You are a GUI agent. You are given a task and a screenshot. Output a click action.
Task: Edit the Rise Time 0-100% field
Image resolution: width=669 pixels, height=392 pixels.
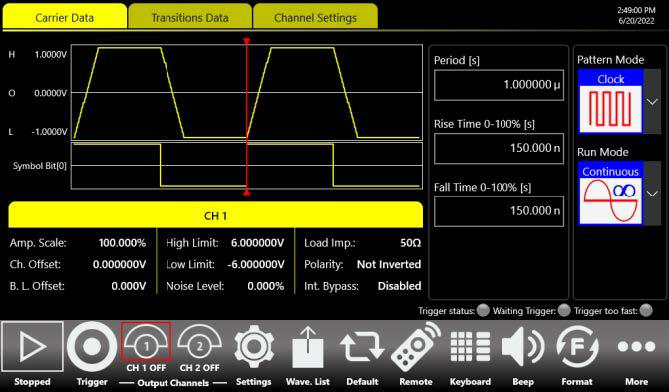[x=499, y=148]
